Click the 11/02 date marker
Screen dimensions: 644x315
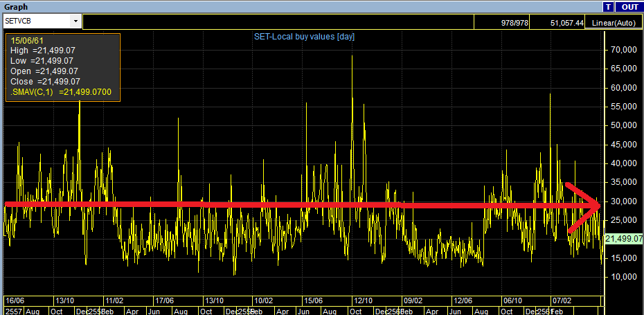click(114, 300)
